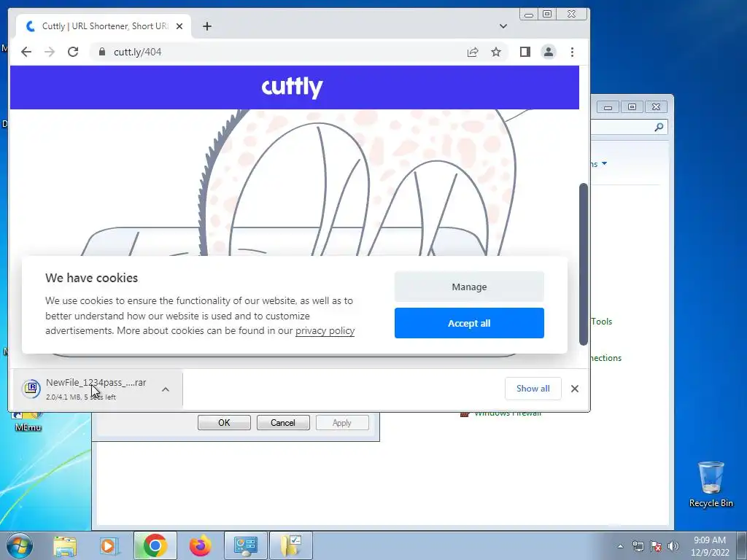Open the privacy policy link
This screenshot has width=747, height=560.
pyautogui.click(x=325, y=330)
